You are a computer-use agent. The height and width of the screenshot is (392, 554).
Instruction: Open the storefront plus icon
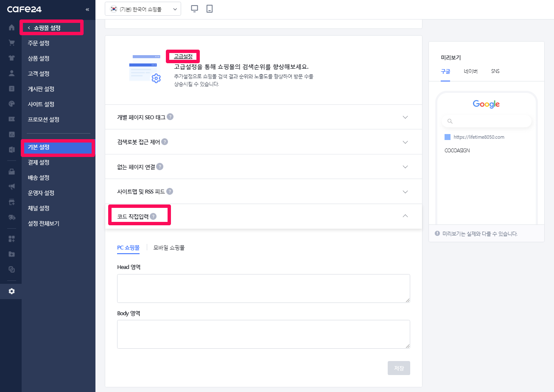11,202
